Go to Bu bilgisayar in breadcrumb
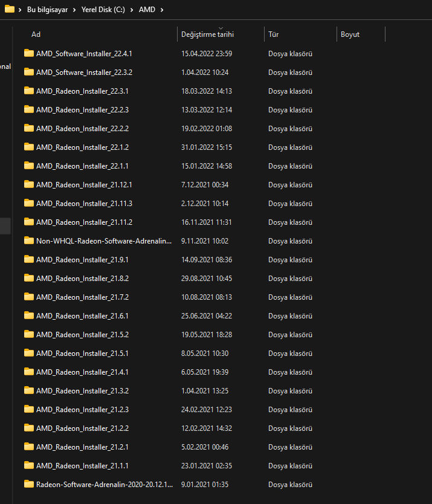432x504 pixels. (48, 10)
